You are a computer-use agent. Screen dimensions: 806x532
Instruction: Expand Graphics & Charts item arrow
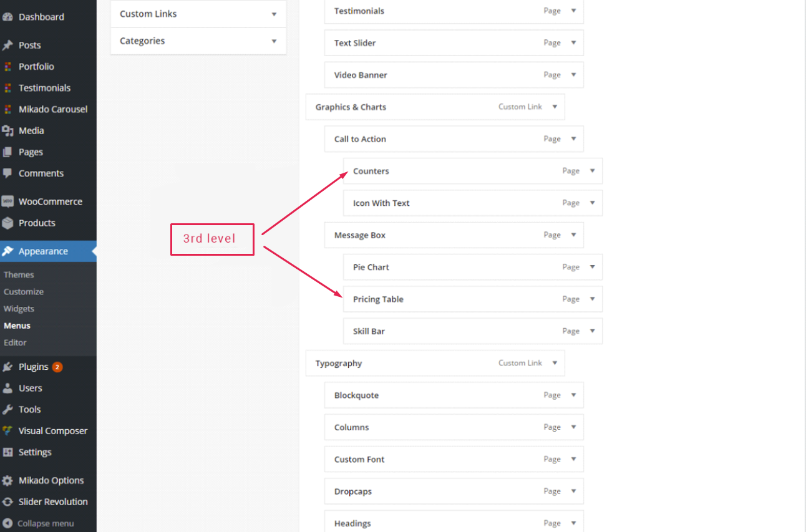(x=555, y=107)
